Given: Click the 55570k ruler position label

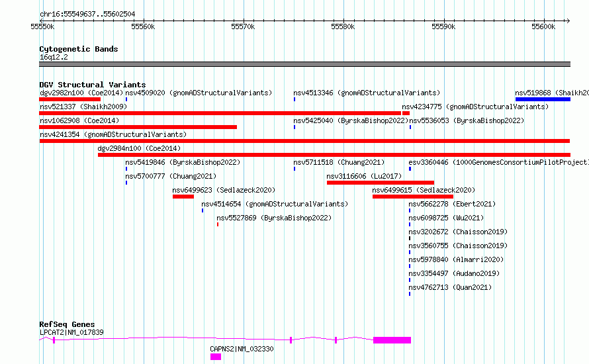Looking at the screenshot, I should coord(243,26).
